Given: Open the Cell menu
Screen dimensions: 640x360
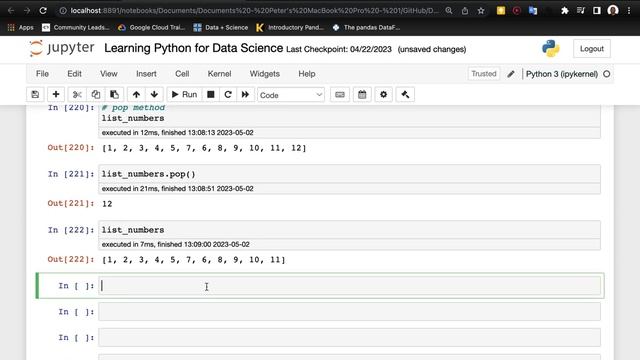Looking at the screenshot, I should [x=182, y=74].
